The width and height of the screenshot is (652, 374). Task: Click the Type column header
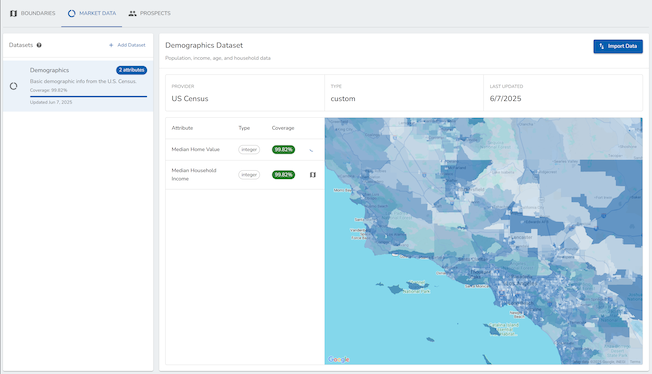244,128
